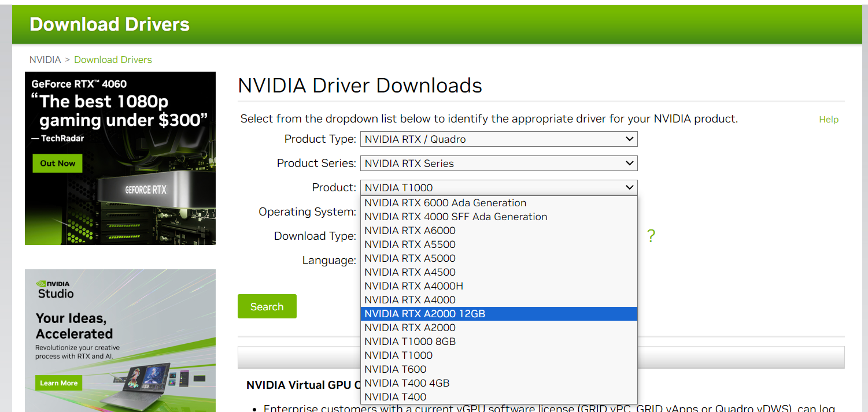Image resolution: width=868 pixels, height=412 pixels.
Task: Select NVIDIA RTX 6000 Ada Generation option
Action: click(445, 203)
